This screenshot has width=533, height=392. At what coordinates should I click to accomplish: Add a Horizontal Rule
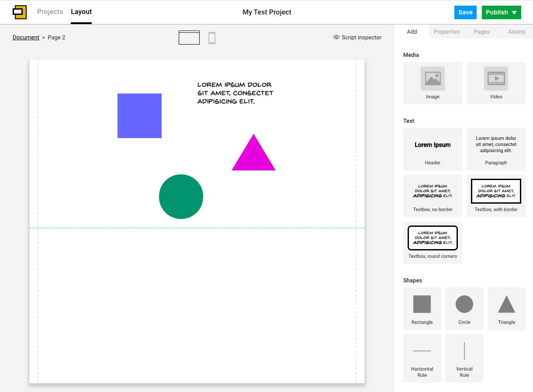pyautogui.click(x=422, y=357)
